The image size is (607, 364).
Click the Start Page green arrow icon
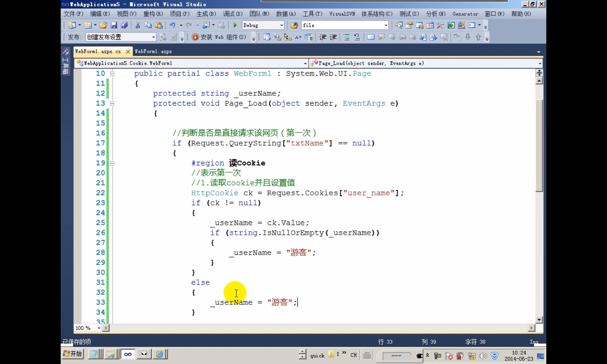point(451,25)
